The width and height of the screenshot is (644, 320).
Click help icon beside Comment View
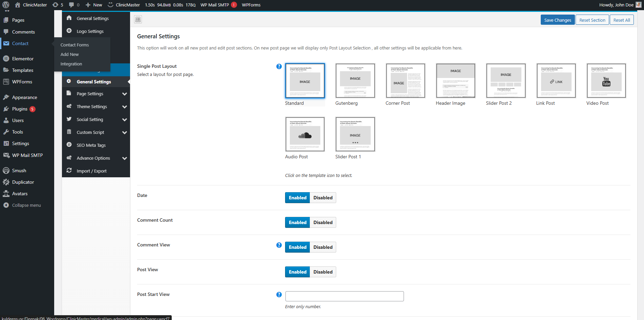click(x=279, y=245)
